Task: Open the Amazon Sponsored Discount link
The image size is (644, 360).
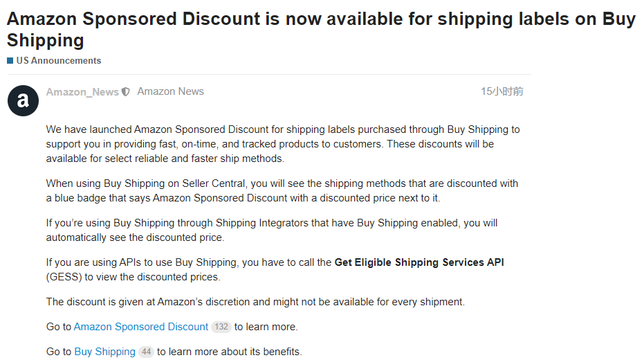Action: pos(140,327)
